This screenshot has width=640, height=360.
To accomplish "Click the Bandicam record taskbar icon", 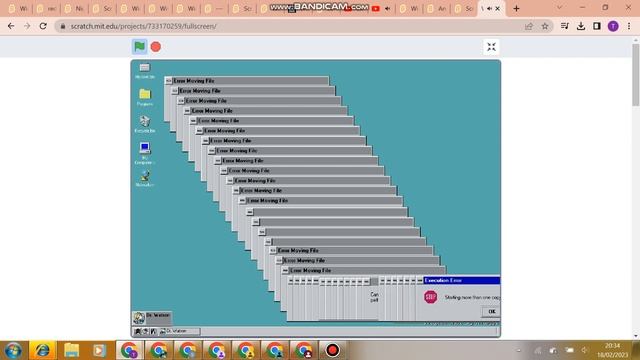I will pyautogui.click(x=332, y=350).
